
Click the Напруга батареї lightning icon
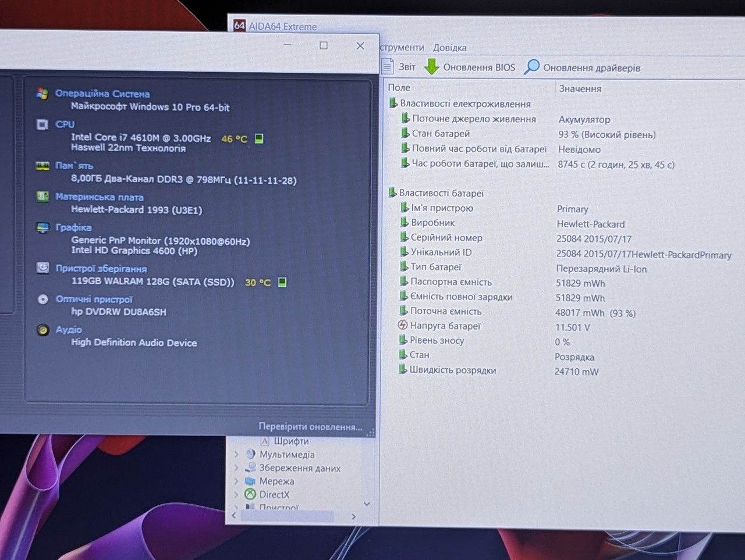coord(402,326)
